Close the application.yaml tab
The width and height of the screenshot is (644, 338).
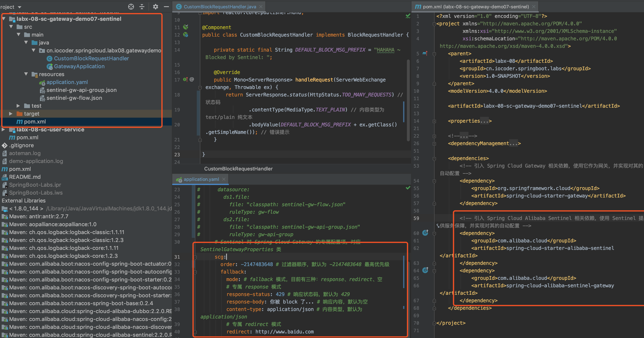click(x=224, y=179)
